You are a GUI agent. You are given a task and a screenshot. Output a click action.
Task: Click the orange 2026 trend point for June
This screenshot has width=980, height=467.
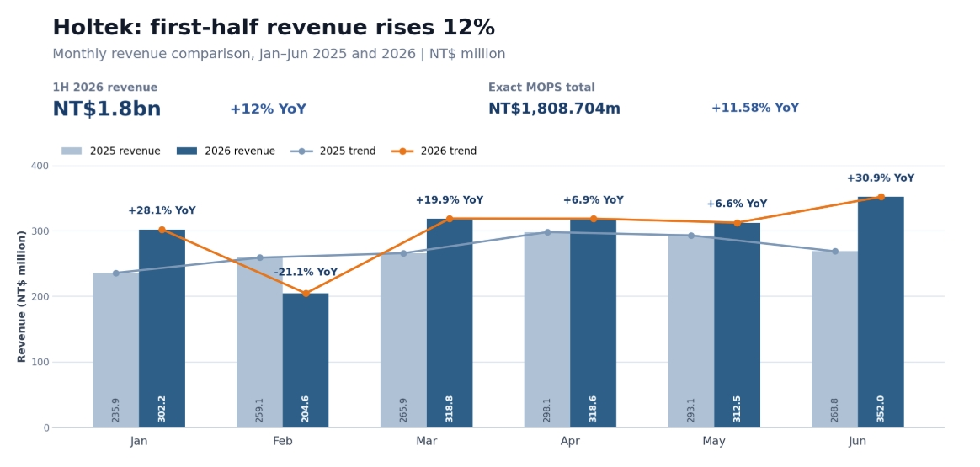tap(881, 197)
